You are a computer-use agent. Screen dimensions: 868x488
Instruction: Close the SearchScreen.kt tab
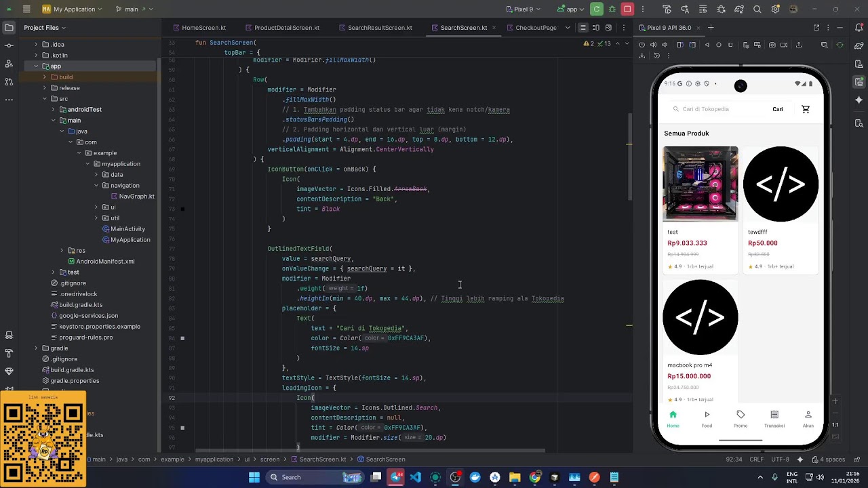[494, 28]
